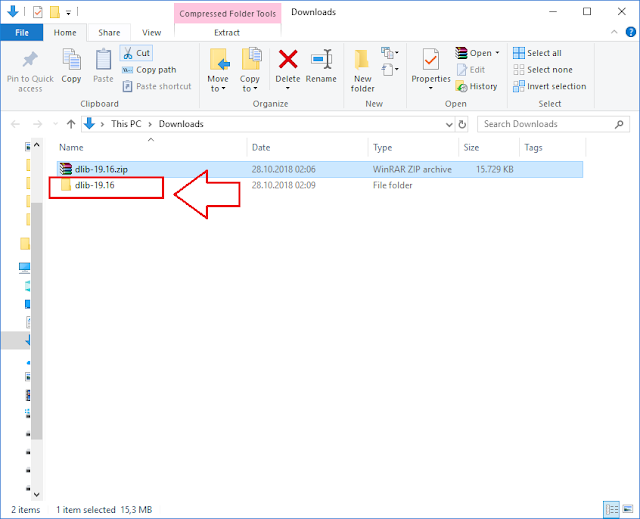Open the Help question mark icon

[x=631, y=32]
